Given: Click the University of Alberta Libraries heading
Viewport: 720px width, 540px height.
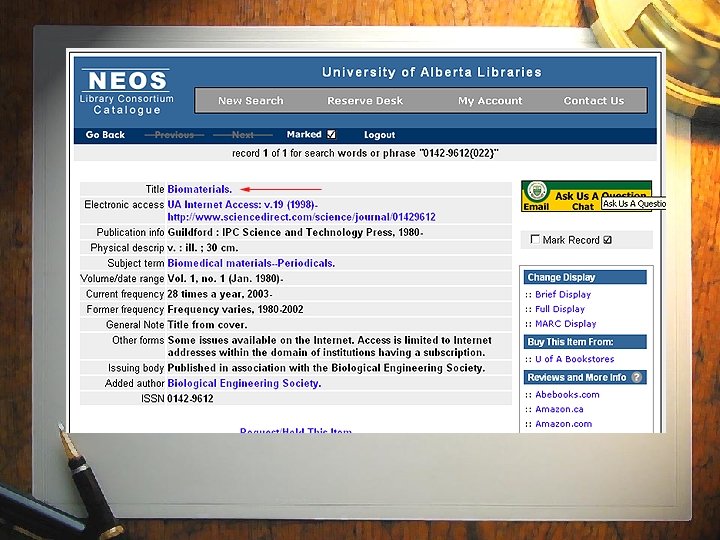Looking at the screenshot, I should pyautogui.click(x=432, y=72).
